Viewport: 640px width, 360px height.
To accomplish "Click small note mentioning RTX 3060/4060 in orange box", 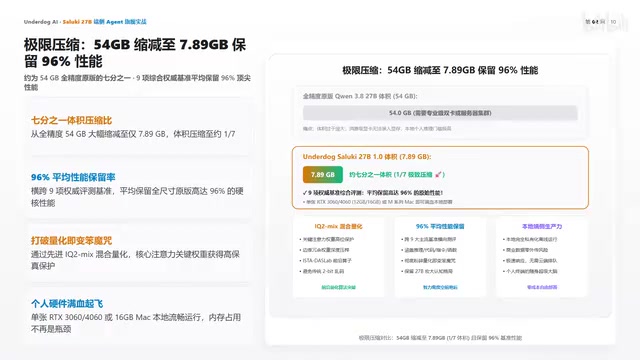I will (378, 202).
